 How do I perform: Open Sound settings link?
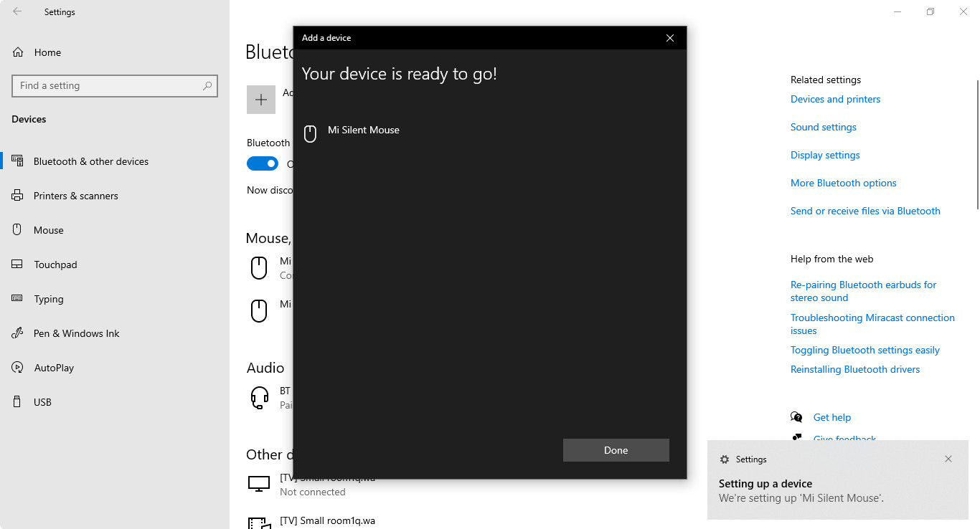point(824,127)
